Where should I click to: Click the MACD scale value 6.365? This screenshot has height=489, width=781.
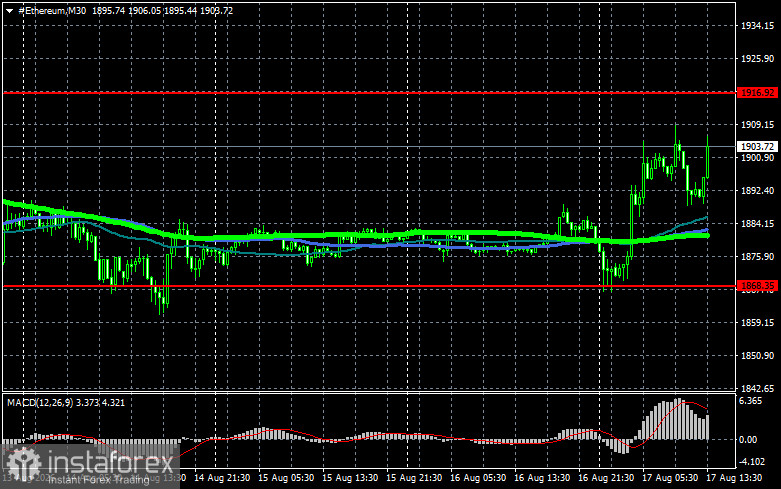pos(751,401)
